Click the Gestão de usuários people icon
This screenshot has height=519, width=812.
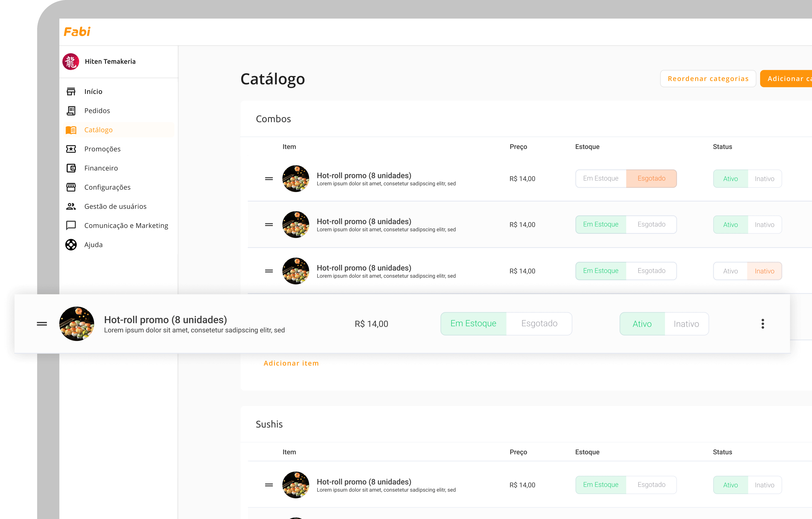coord(71,206)
